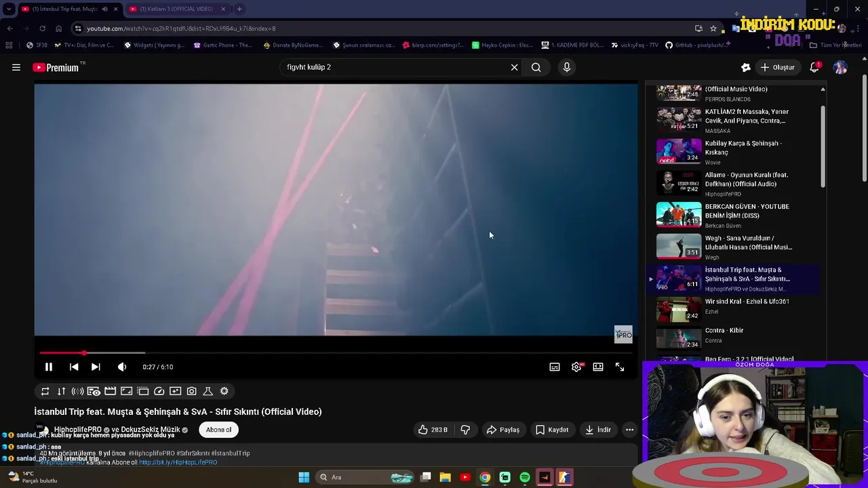868x488 pixels.
Task: Play Contra - Kibir from playlist
Action: point(735,337)
